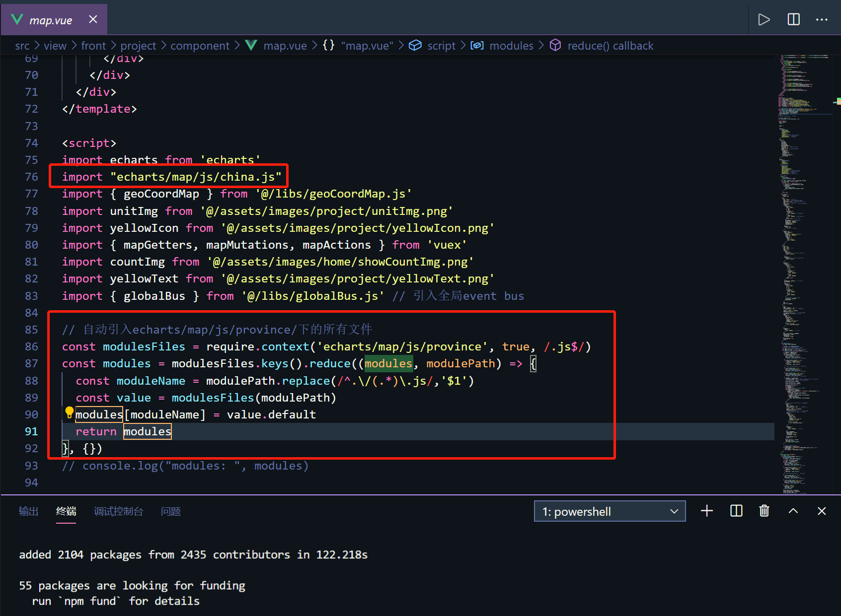Split the editor to the right

tap(794, 19)
